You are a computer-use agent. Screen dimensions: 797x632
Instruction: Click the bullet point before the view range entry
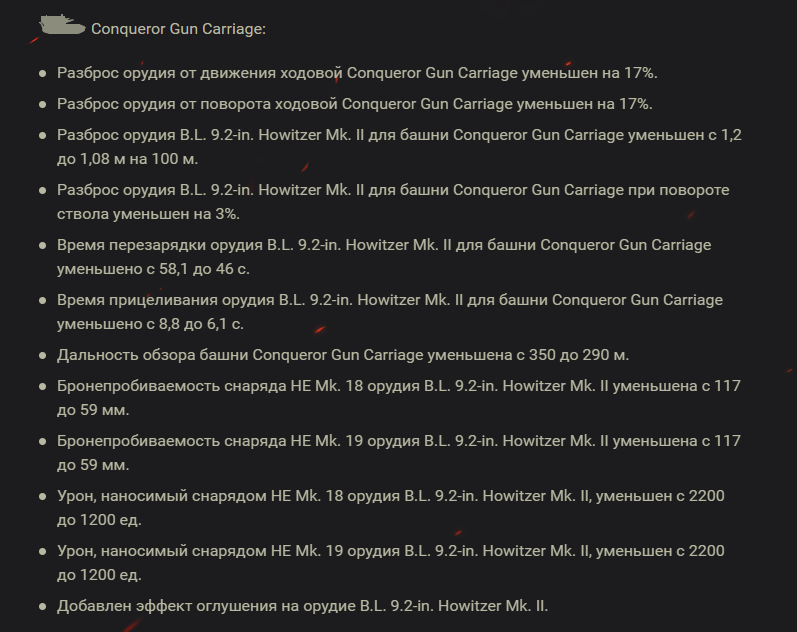[x=43, y=355]
